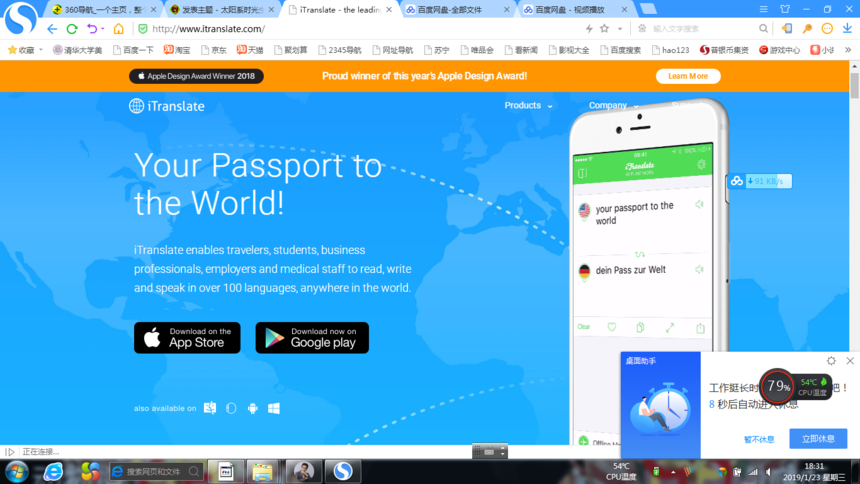Viewport: 860px width, 484px height.
Task: Click the speaker icon beside English phrase
Action: 699,205
